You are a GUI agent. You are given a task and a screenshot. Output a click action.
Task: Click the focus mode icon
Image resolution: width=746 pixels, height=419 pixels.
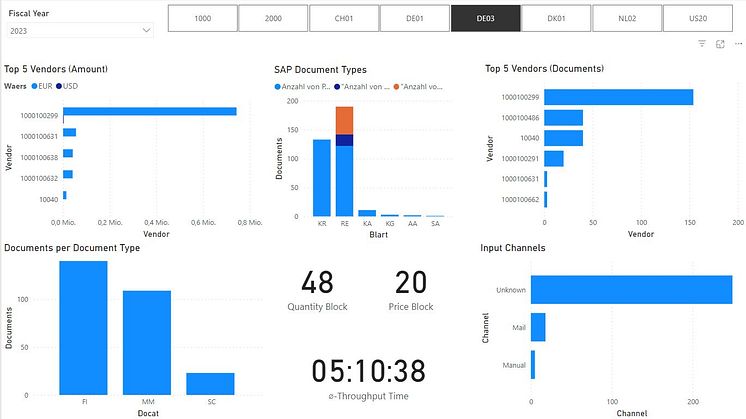(x=720, y=44)
